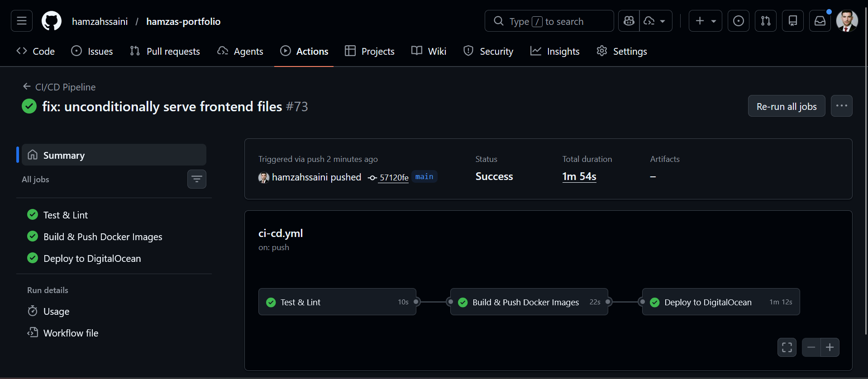The image size is (868, 379).
Task: Click Re-run all jobs button
Action: [787, 106]
